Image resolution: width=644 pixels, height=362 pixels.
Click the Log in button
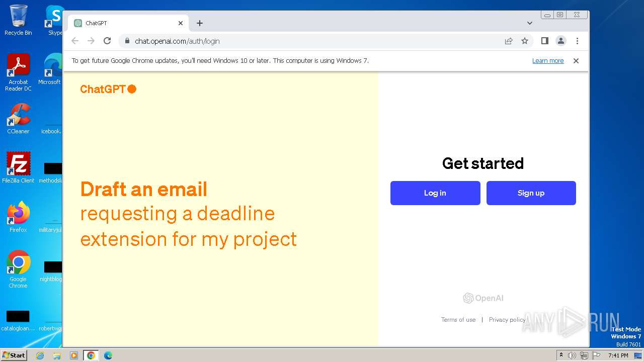(x=435, y=193)
